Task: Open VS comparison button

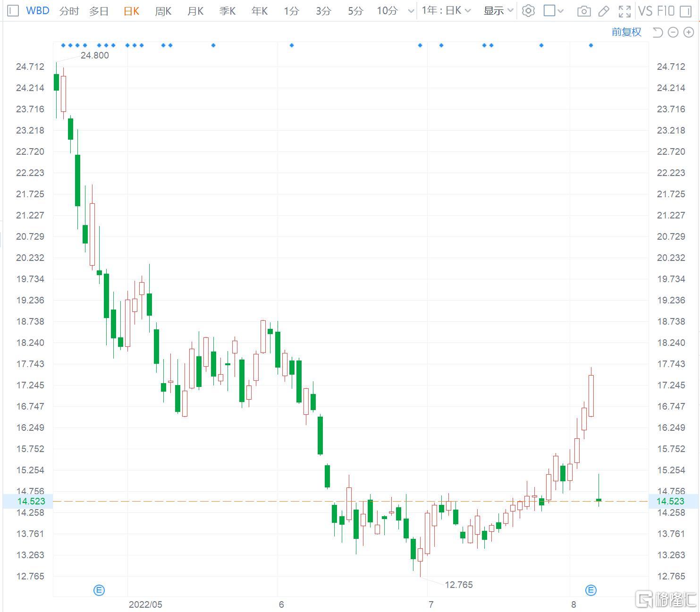Action: click(645, 10)
